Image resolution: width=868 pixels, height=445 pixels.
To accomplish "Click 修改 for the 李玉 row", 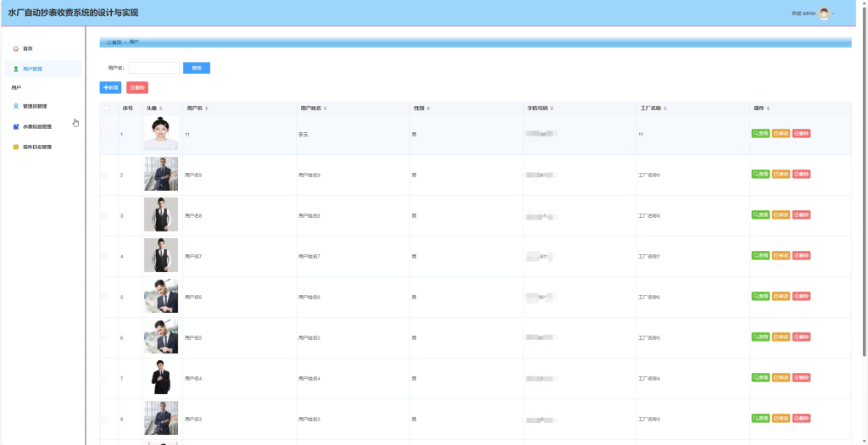I will (781, 133).
